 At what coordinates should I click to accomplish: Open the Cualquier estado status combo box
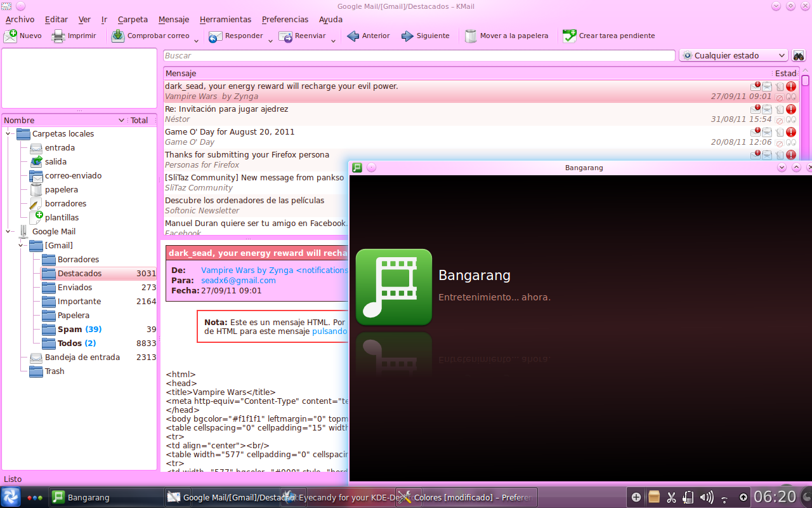733,56
